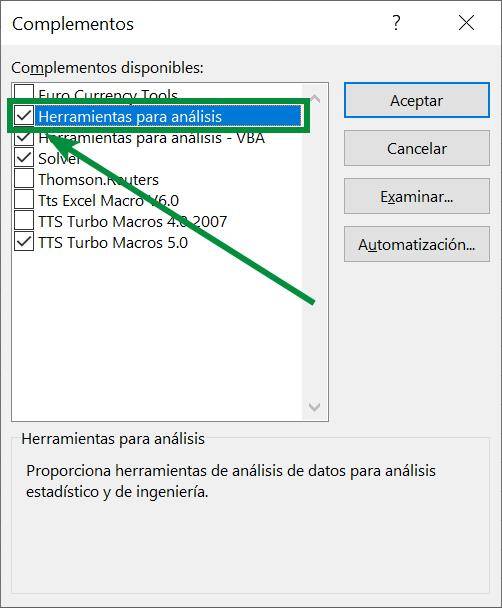The image size is (502, 608).
Task: Close the Complementos dialog
Action: 466,23
